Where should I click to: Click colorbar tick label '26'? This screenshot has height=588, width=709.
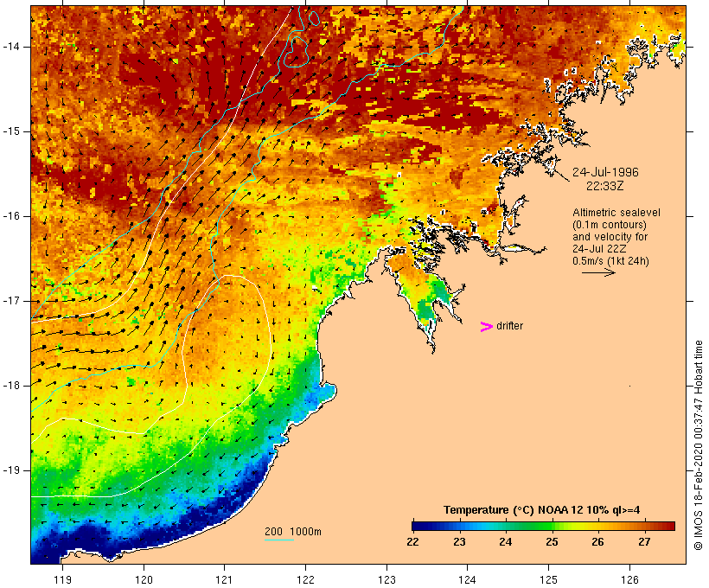pyautogui.click(x=597, y=542)
